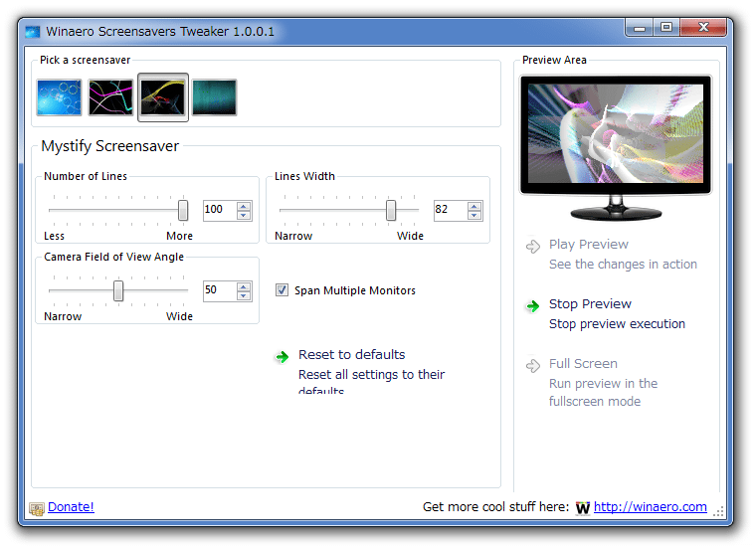Image resolution: width=756 pixels, height=547 pixels.
Task: Close the Winaero Screensavers Tweaker window
Action: (703, 28)
